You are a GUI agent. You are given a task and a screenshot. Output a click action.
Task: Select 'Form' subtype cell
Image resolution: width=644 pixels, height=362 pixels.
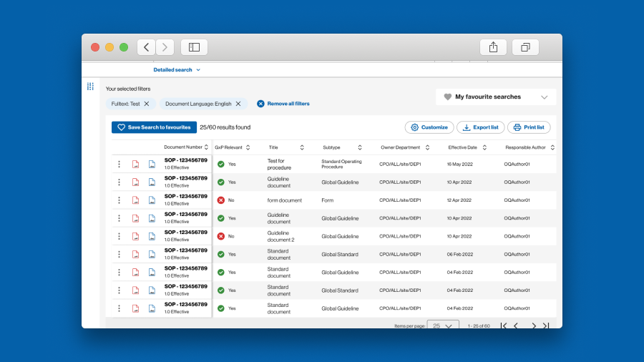(x=327, y=200)
